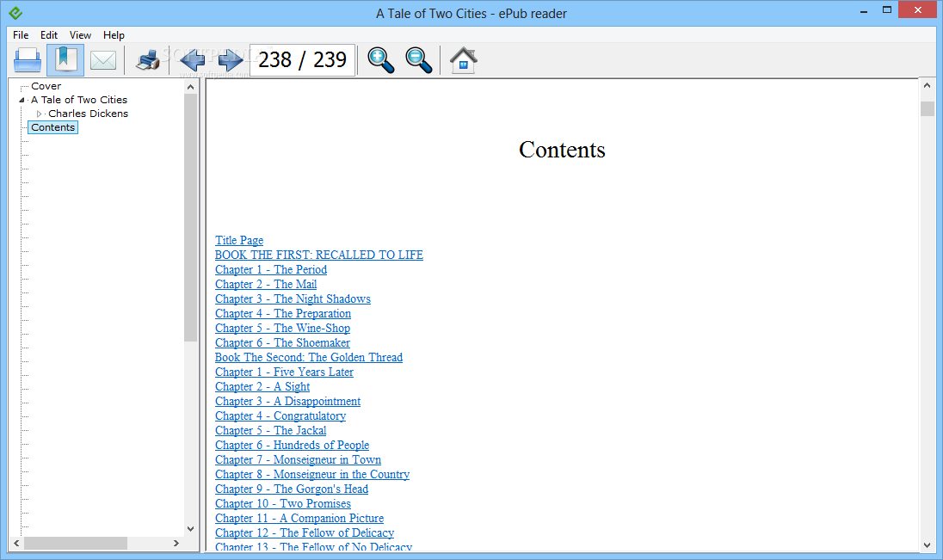Open the Edit menu
943x560 pixels.
click(x=49, y=35)
